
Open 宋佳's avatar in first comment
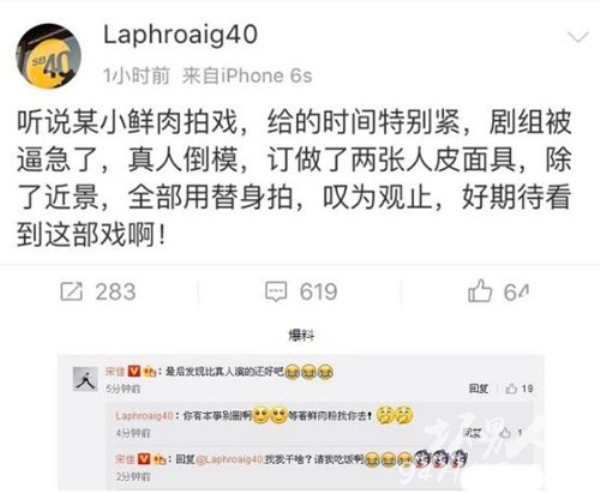85,379
